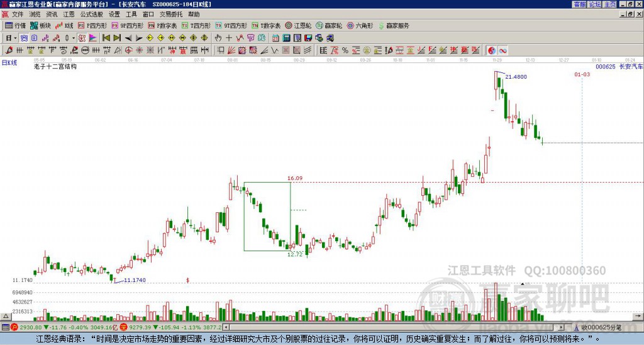
Task: Open the 交易委托 menu
Action: pyautogui.click(x=171, y=14)
